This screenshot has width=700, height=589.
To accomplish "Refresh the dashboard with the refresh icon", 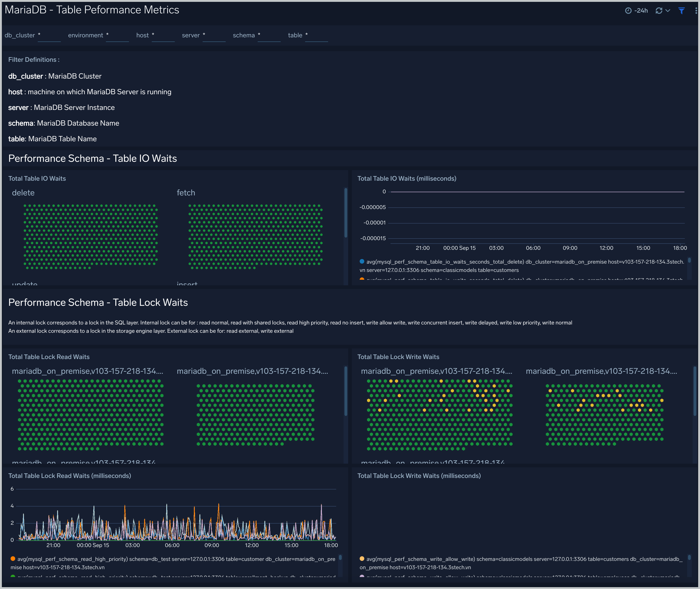I will pyautogui.click(x=659, y=11).
